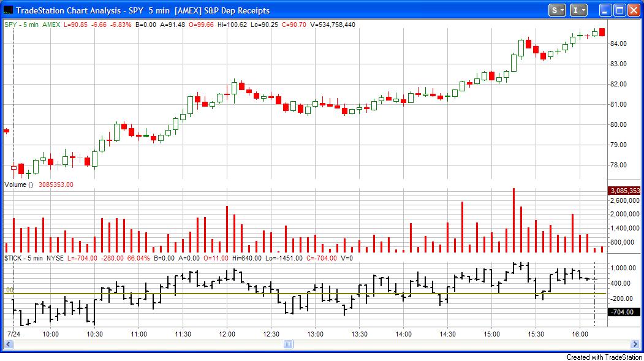Screen dimensions: 644x361
Task: Click the 'C=-704.00' tick close value
Action: coord(321,258)
